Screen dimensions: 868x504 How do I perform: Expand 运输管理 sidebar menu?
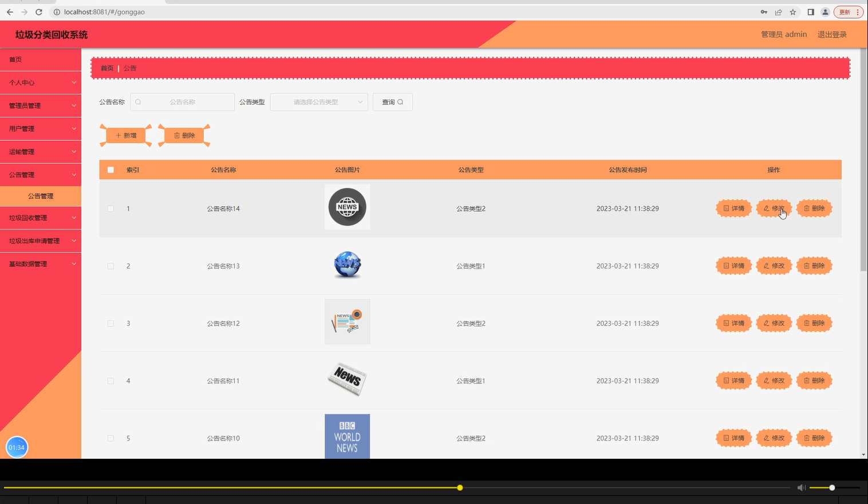41,152
